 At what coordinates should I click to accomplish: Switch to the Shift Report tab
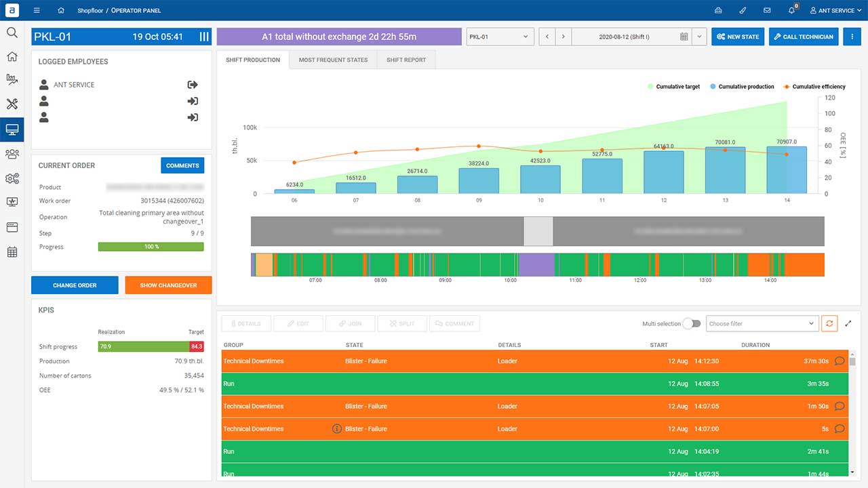coord(406,60)
